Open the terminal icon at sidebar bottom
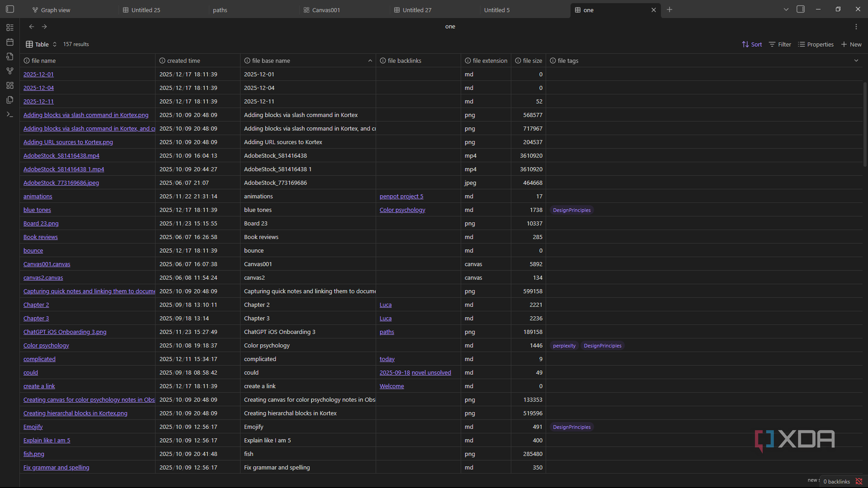 click(x=9, y=114)
